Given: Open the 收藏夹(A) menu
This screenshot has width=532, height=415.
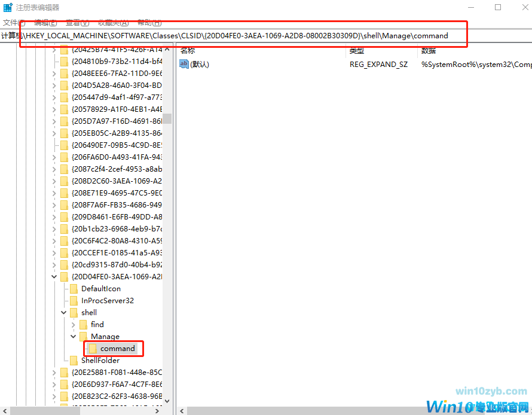Looking at the screenshot, I should pos(113,23).
